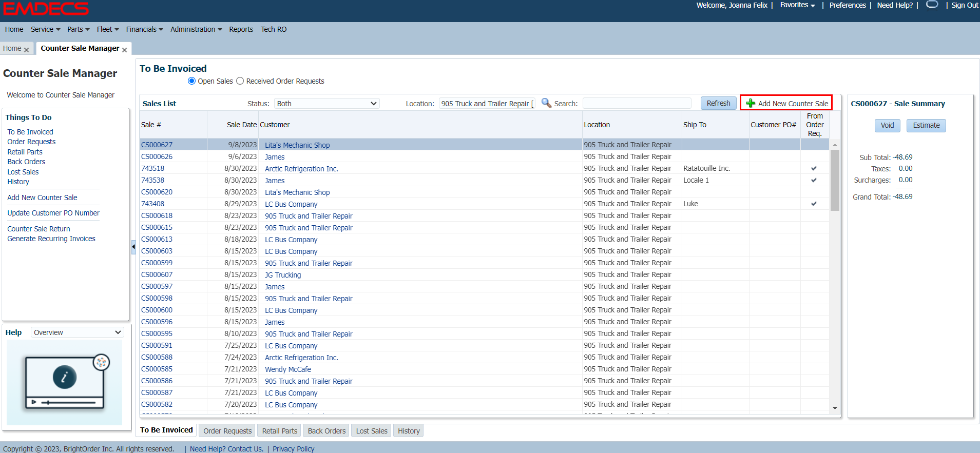Click Add New Counter Sale sidebar link
980x453 pixels.
click(x=42, y=198)
